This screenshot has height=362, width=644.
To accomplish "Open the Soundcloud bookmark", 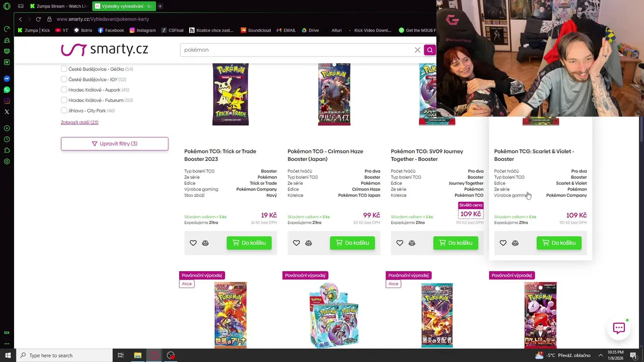I will [x=256, y=30].
